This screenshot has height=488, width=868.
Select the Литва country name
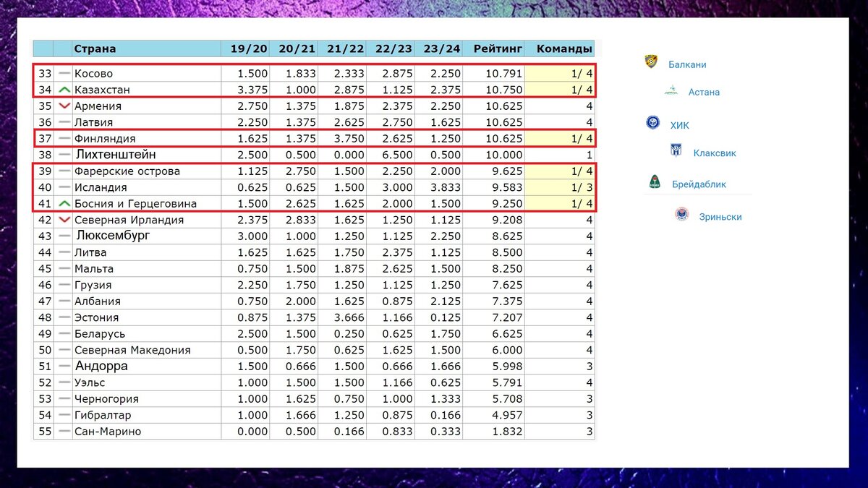tap(90, 252)
